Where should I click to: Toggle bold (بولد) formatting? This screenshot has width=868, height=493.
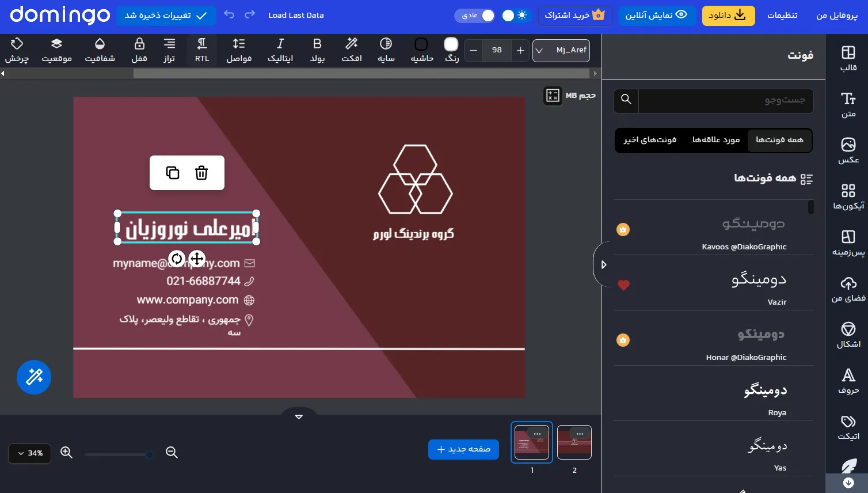[x=317, y=50]
